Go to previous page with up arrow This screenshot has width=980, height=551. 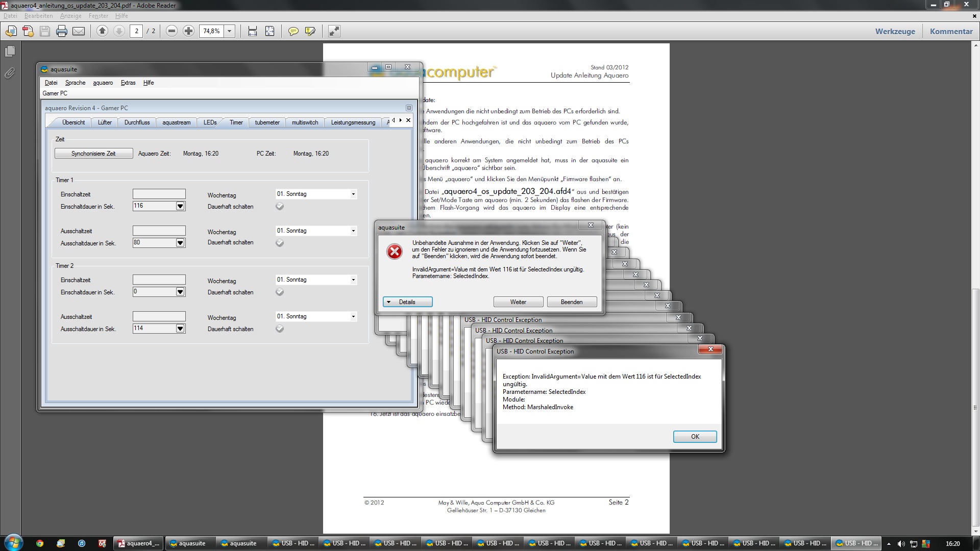click(x=102, y=31)
